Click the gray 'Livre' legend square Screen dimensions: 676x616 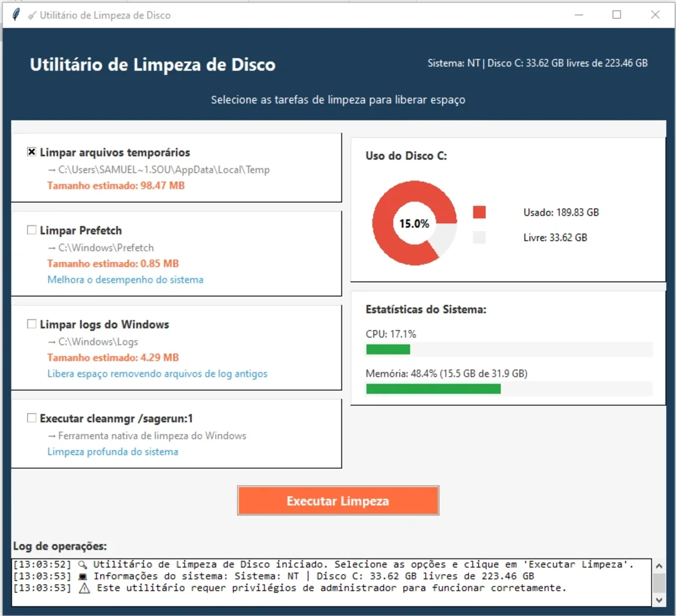click(x=479, y=237)
